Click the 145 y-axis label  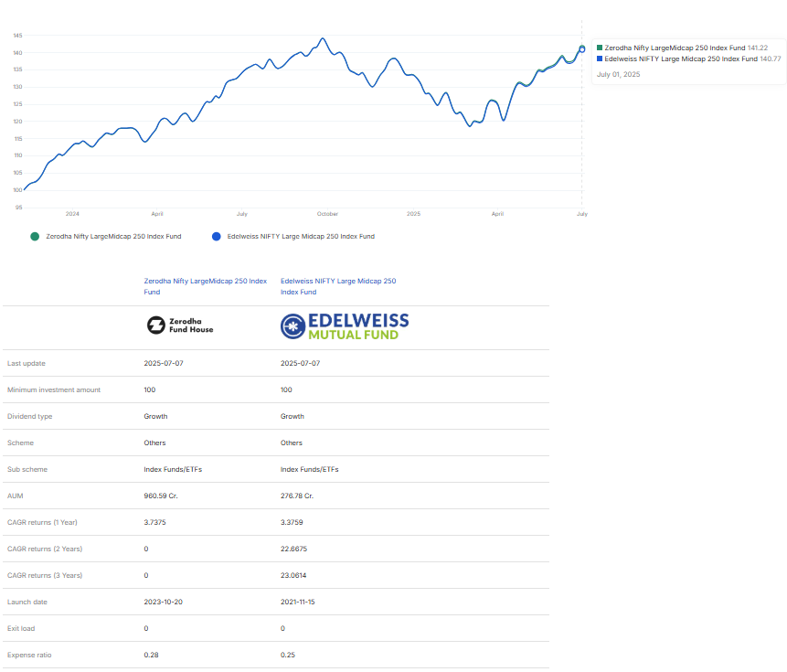pyautogui.click(x=17, y=36)
